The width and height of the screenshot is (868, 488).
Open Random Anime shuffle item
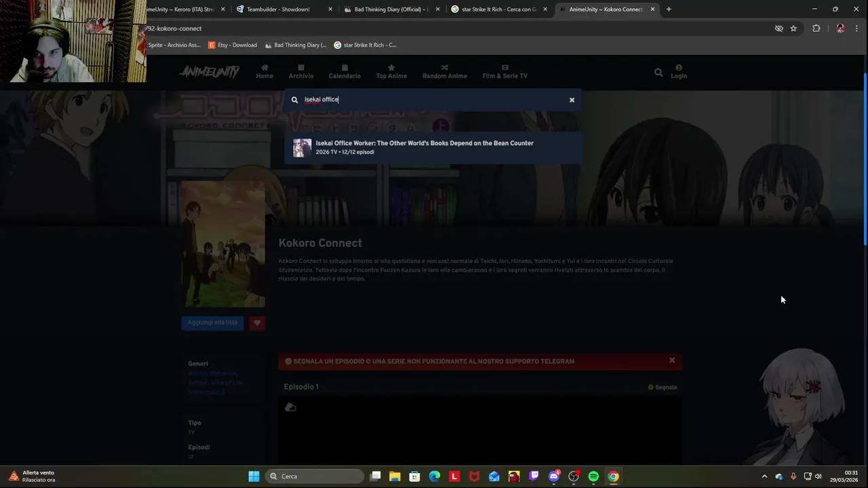444,72
